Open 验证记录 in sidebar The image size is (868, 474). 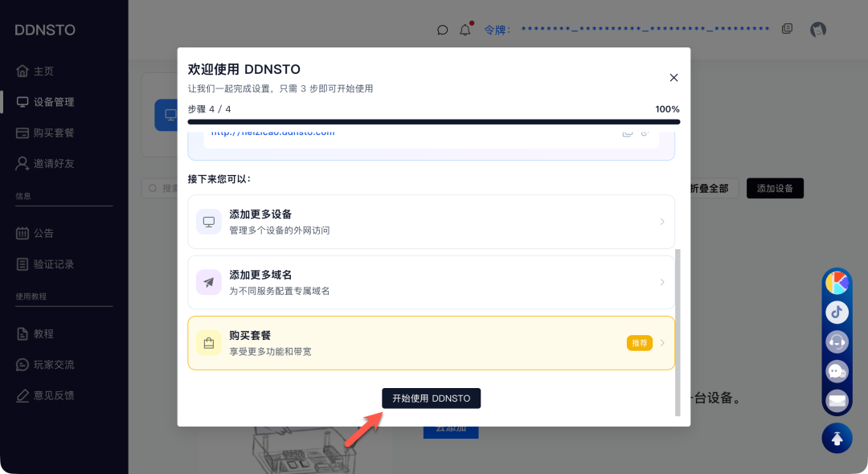[x=54, y=264]
